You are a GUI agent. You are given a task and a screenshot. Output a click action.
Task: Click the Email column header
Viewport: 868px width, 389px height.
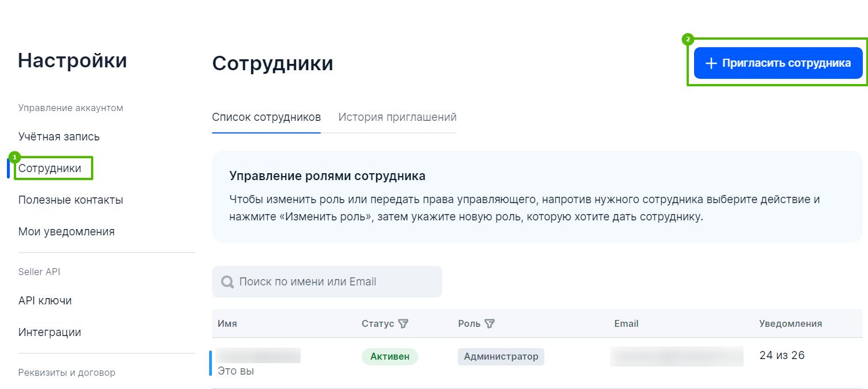[x=626, y=324]
